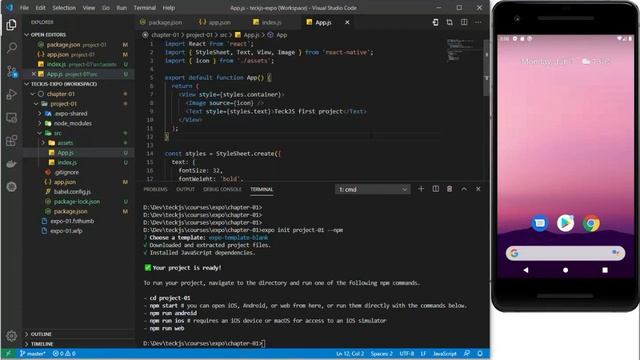The image size is (640, 360).
Task: Open the Help menu
Action: point(169,8)
